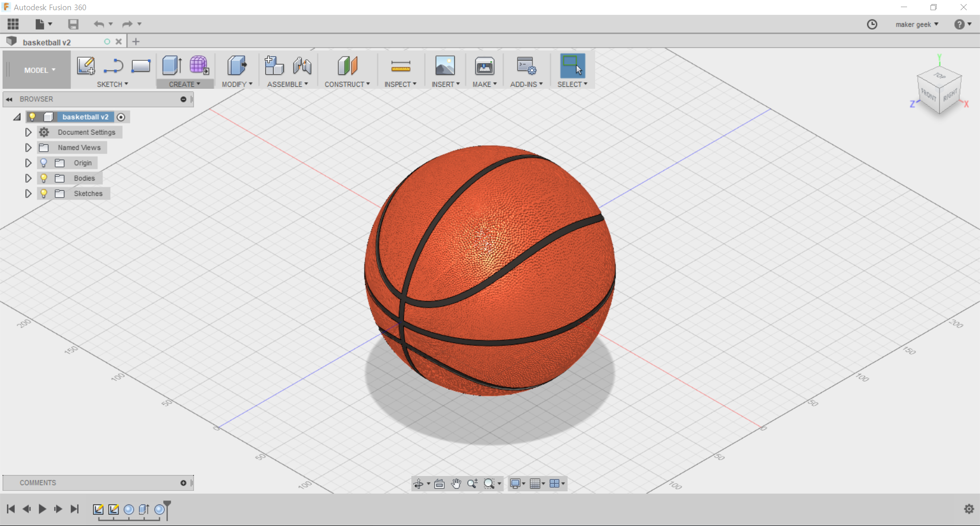The image size is (980, 526).
Task: Click the Zoom Window icon
Action: click(489, 484)
